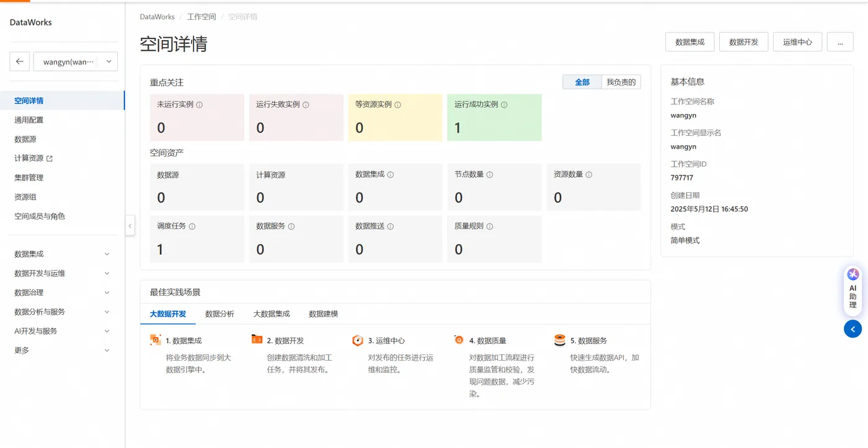Click the info icon beside 数据服务 card
The width and height of the screenshot is (868, 448).
pos(291,226)
